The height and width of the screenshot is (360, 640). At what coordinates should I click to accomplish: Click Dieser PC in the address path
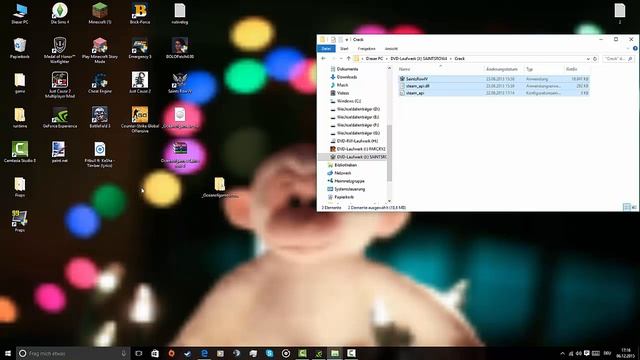pyautogui.click(x=374, y=59)
